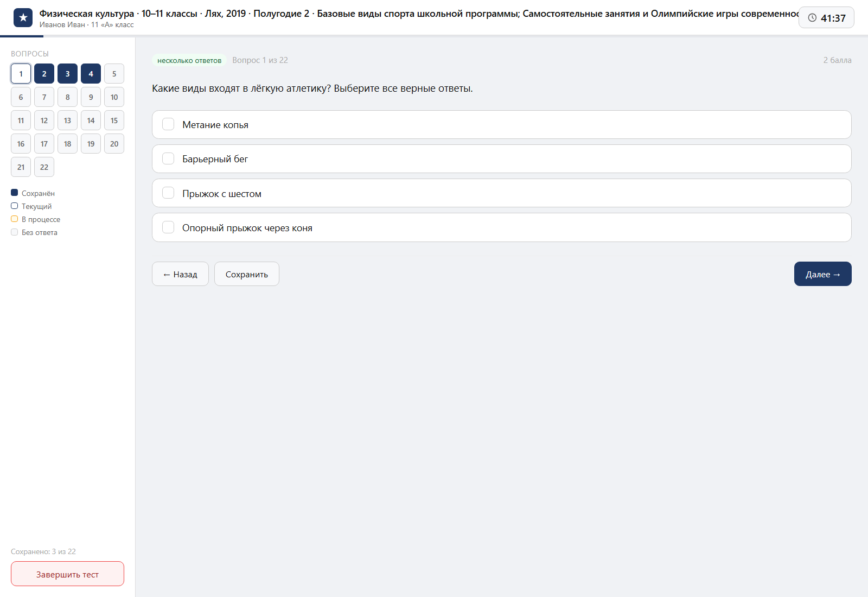Finish the test via Завершить тест

tap(67, 574)
